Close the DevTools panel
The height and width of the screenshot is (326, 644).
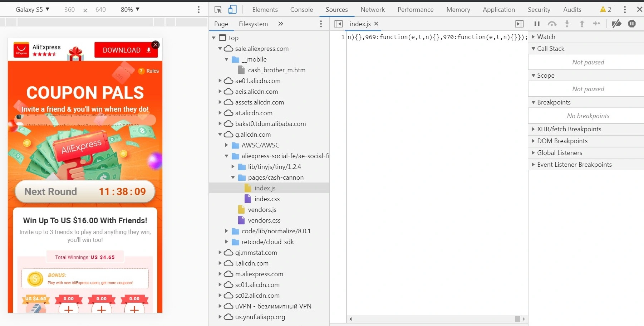click(639, 10)
